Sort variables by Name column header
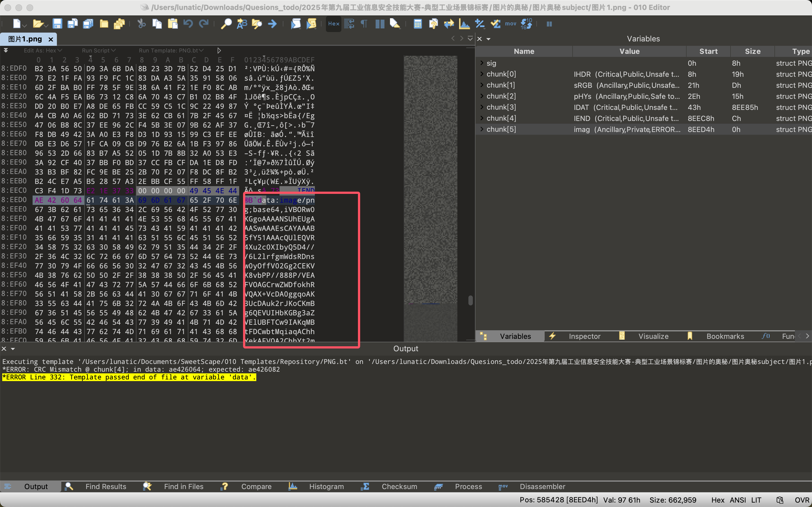Screen dimensions: 812x507 [524, 51]
